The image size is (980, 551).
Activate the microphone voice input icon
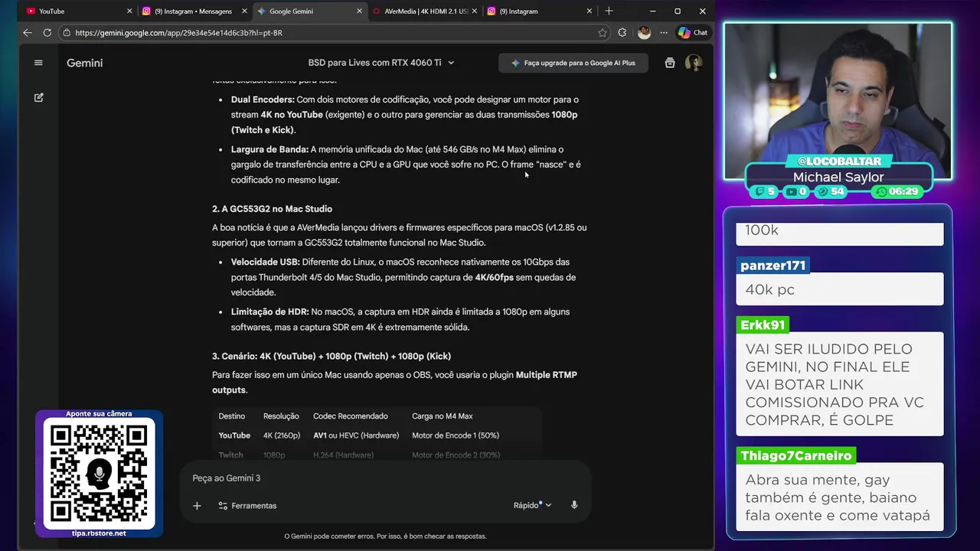[574, 505]
